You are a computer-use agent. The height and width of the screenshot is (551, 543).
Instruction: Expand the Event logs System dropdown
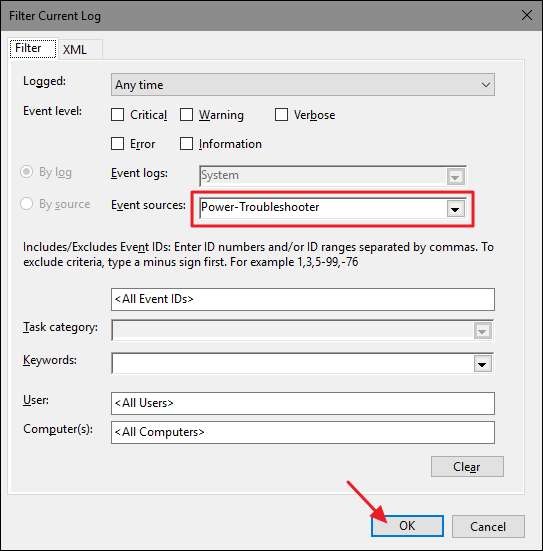[x=455, y=177]
